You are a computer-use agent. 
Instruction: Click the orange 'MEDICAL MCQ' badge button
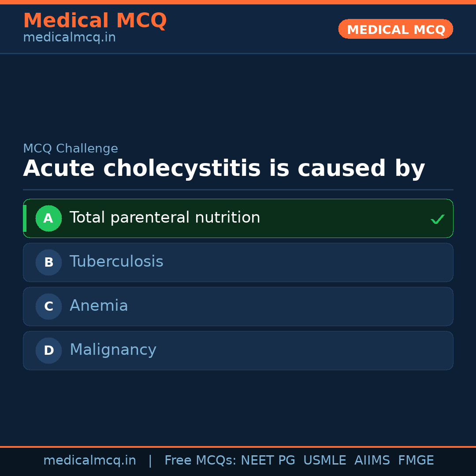tap(395, 29)
